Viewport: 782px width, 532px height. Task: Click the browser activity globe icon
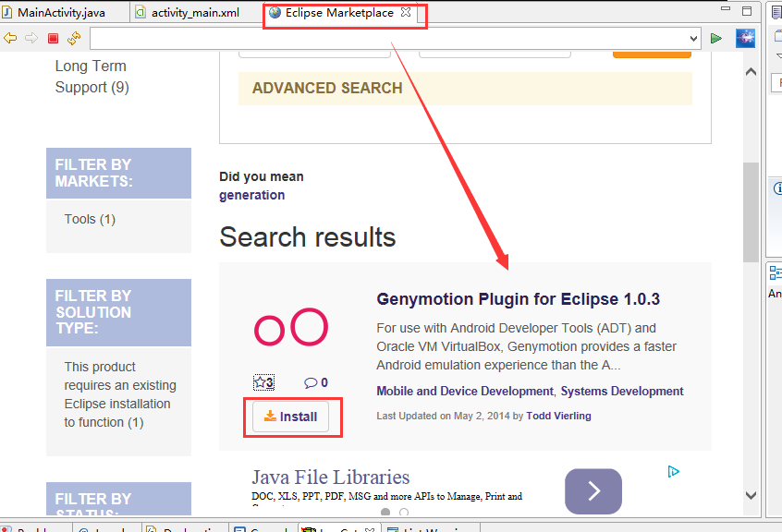click(745, 39)
